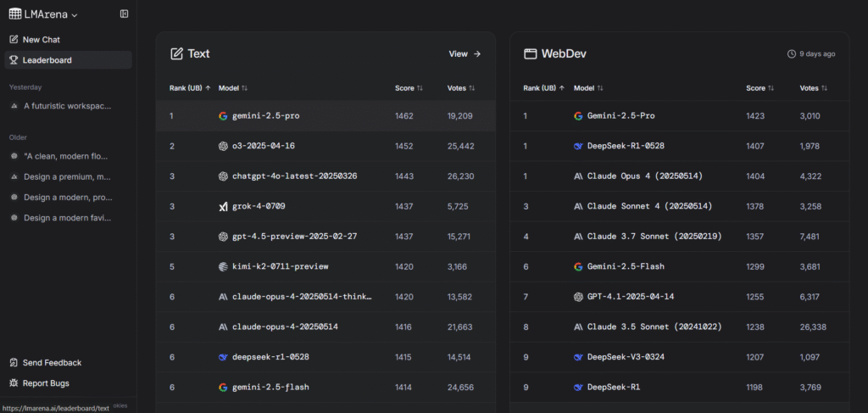Click the WebDev panel heading
Viewport: 868px width, 413px height.
[564, 53]
